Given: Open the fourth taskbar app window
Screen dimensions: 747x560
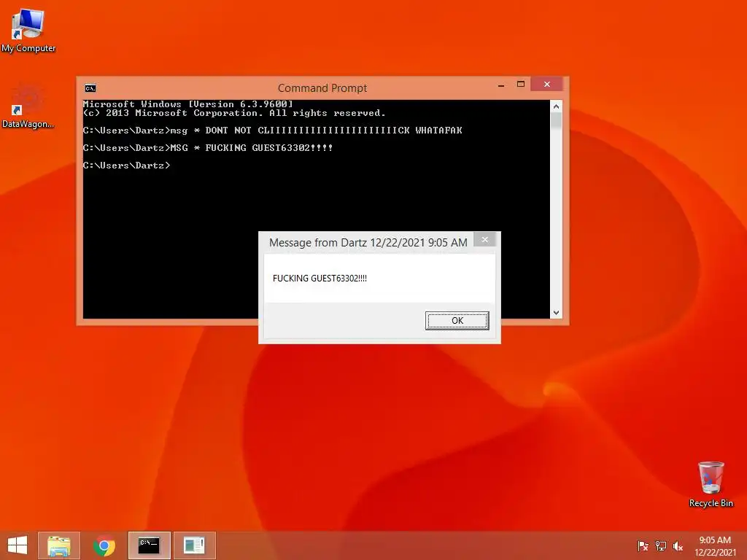Looking at the screenshot, I should coord(194,545).
